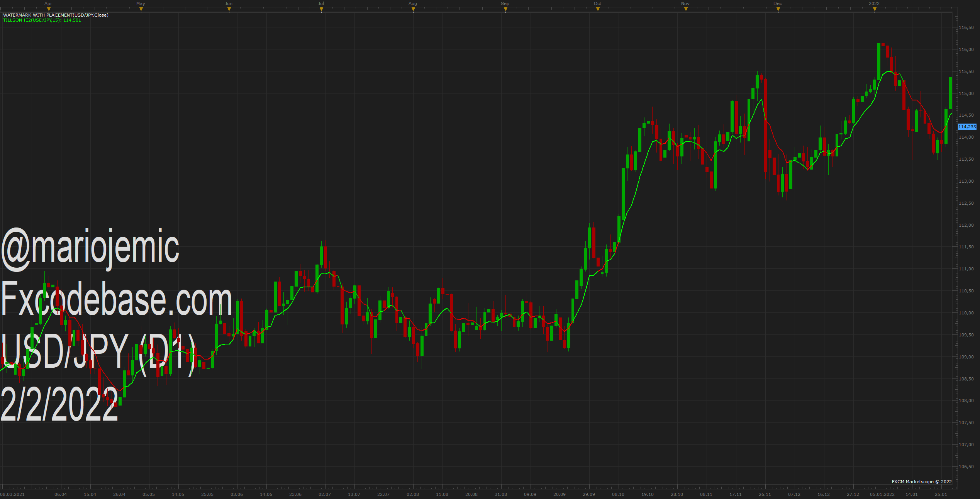This screenshot has width=980, height=499.
Task: Click the 110,00 price axis label
Action: (x=966, y=313)
